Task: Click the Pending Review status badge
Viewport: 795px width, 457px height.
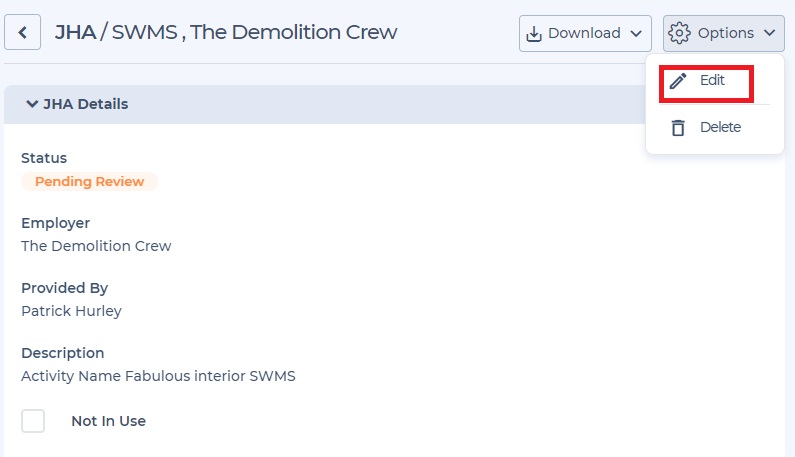Action: point(89,182)
